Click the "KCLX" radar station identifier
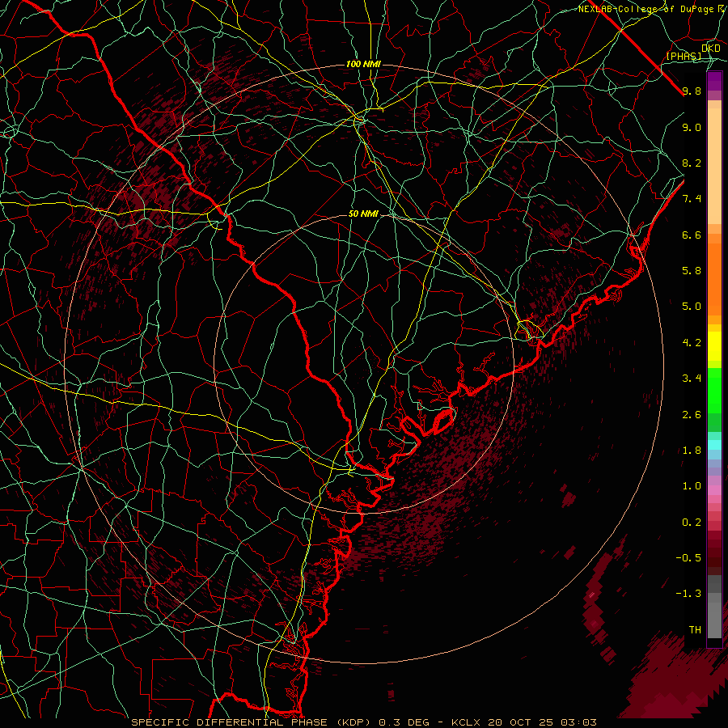 466,722
